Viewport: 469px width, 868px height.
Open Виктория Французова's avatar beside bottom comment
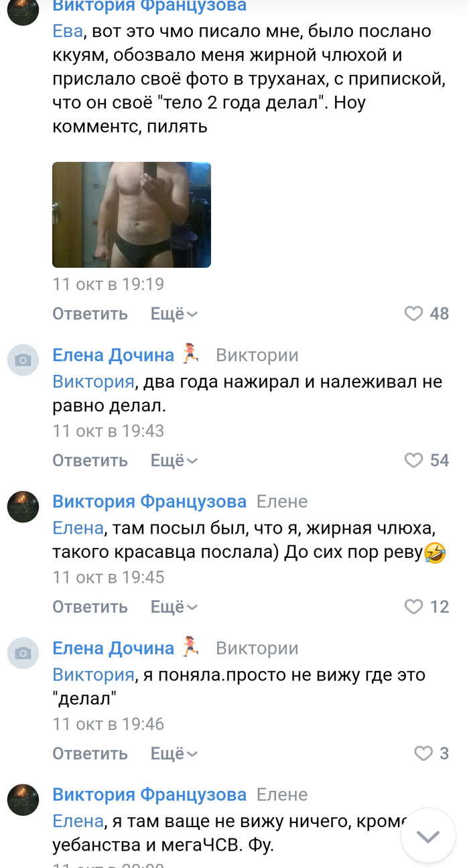(x=23, y=800)
